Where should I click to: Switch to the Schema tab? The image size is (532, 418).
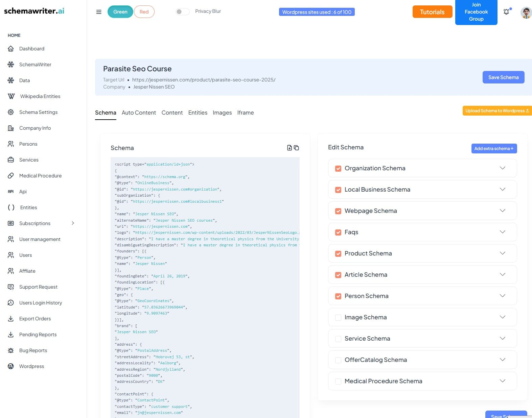point(106,113)
